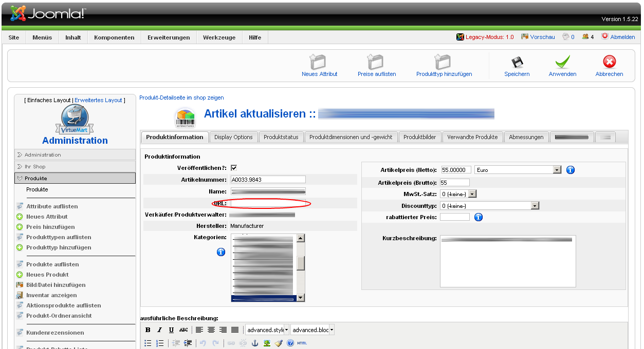Viewport: 644px width, 349px height.
Task: Align text left in the editor
Action: pyautogui.click(x=199, y=330)
